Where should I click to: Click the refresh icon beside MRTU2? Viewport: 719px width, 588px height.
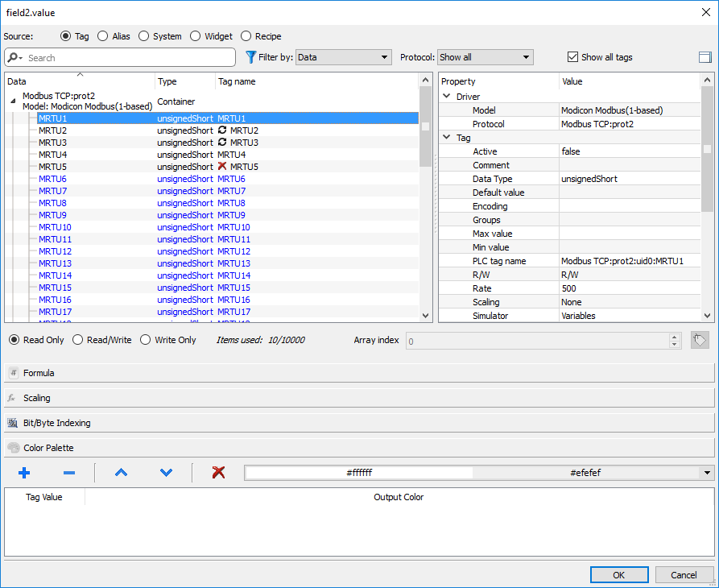coord(222,130)
